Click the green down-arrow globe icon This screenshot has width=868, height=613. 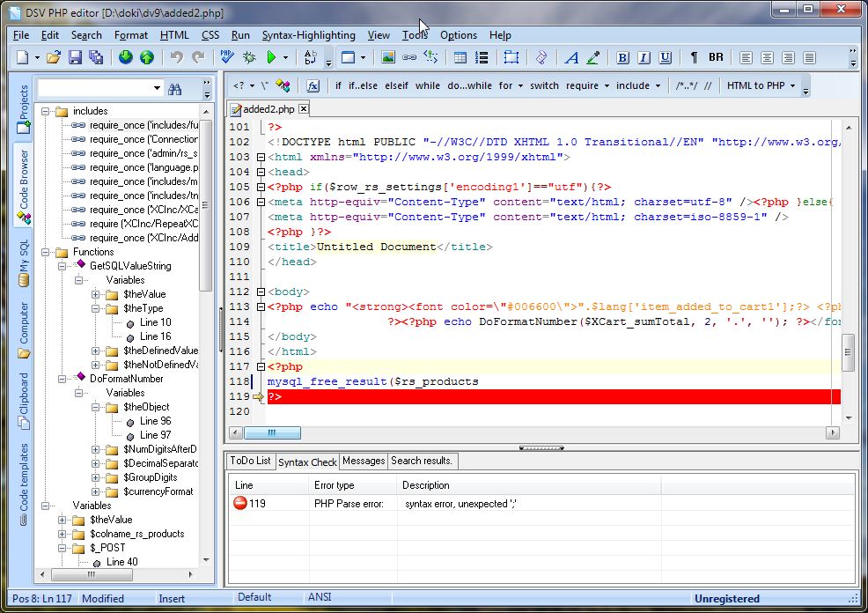tap(126, 57)
